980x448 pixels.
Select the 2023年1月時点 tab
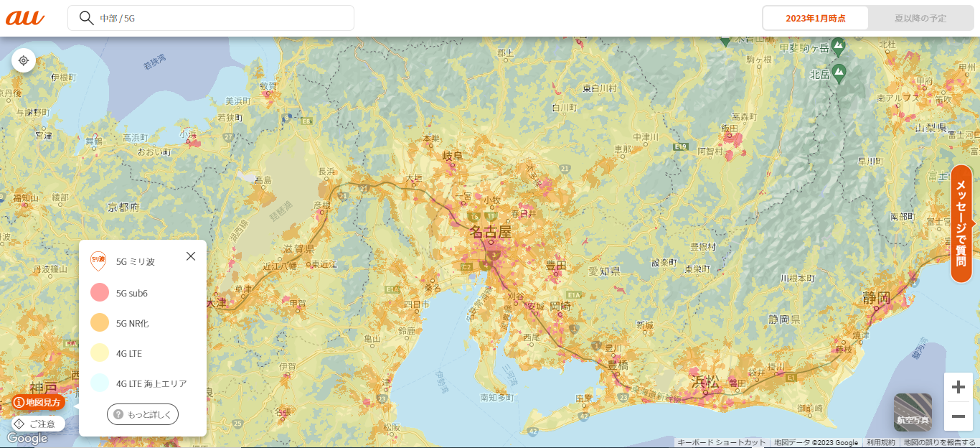point(815,18)
